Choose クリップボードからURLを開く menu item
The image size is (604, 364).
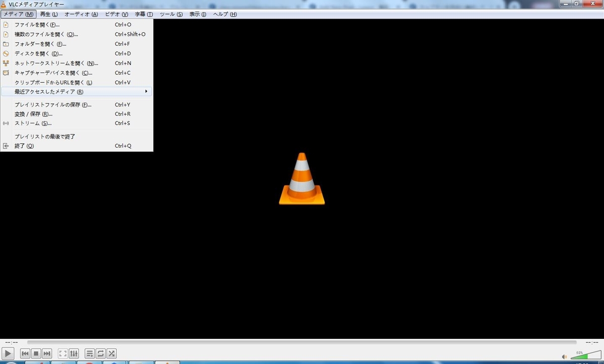(77, 82)
